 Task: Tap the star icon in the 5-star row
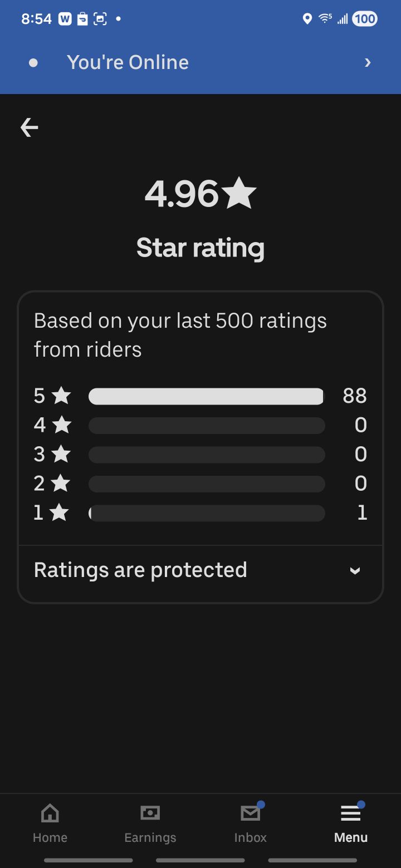point(61,396)
